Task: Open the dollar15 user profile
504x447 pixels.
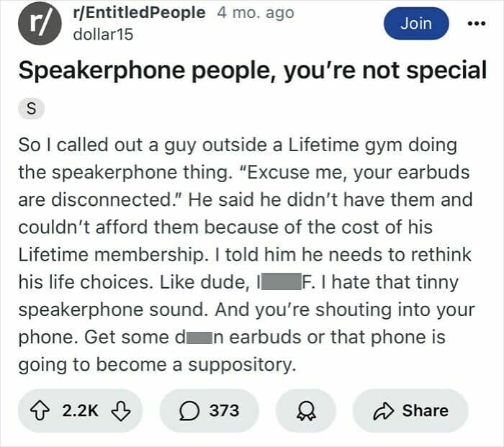Action: tap(103, 34)
